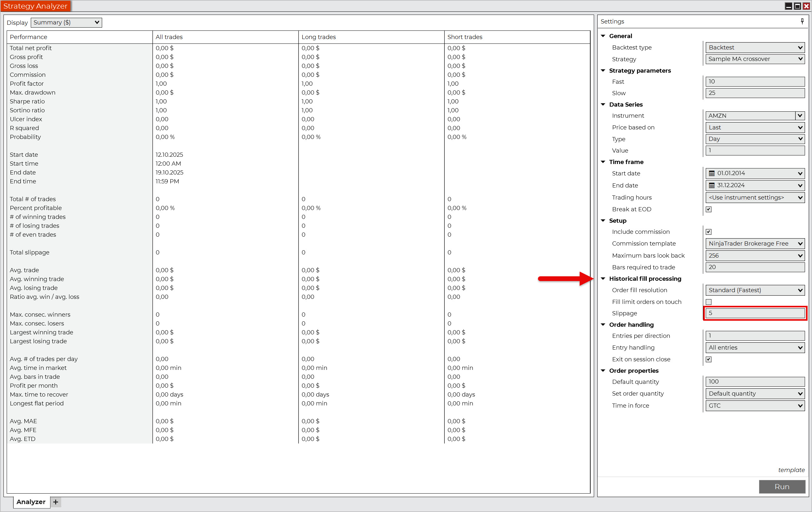Click the Run button

coord(782,487)
